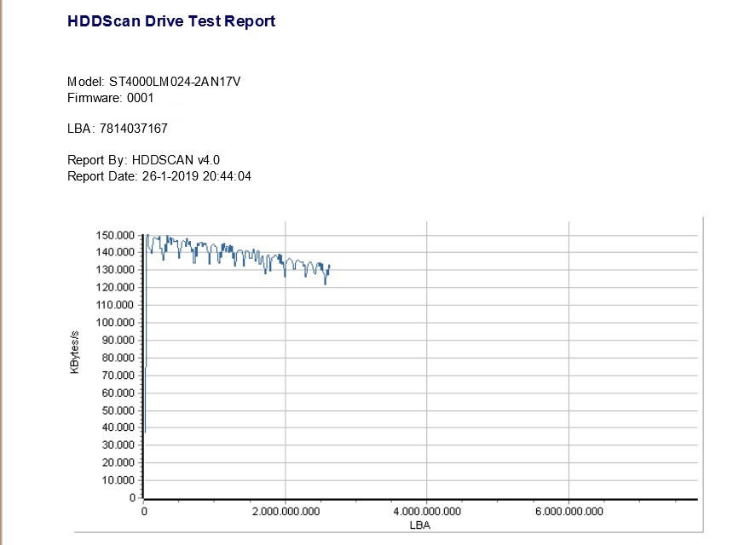Click the 110.000 y-axis label

115,305
